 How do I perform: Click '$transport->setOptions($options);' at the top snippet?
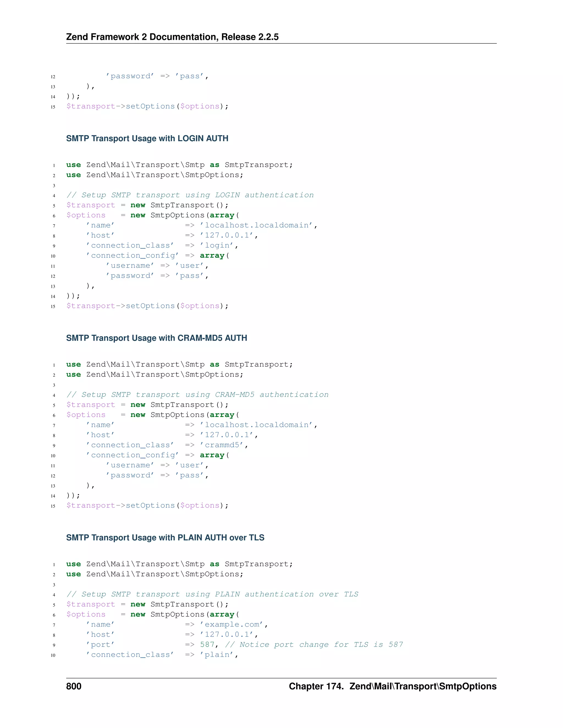tap(147, 106)
